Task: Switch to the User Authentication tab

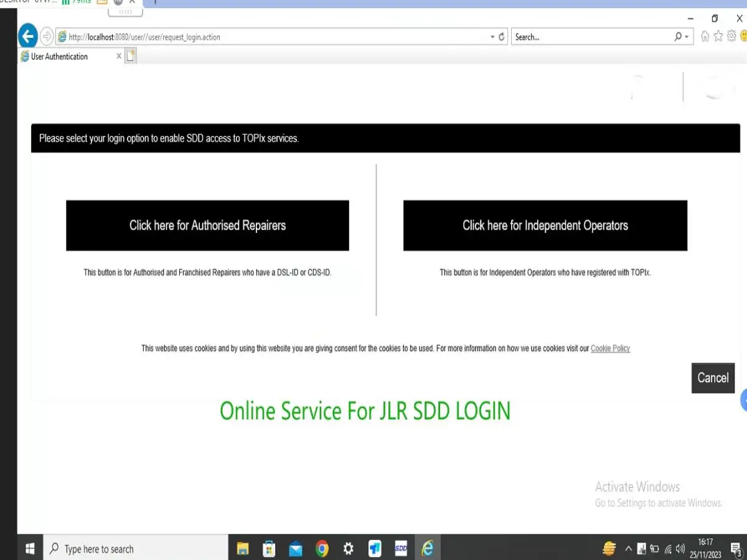Action: coord(72,56)
